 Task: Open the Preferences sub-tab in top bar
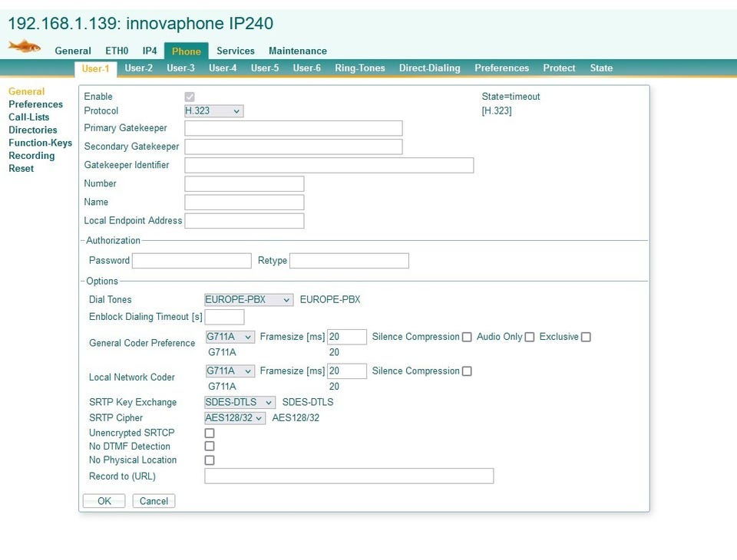tap(501, 68)
